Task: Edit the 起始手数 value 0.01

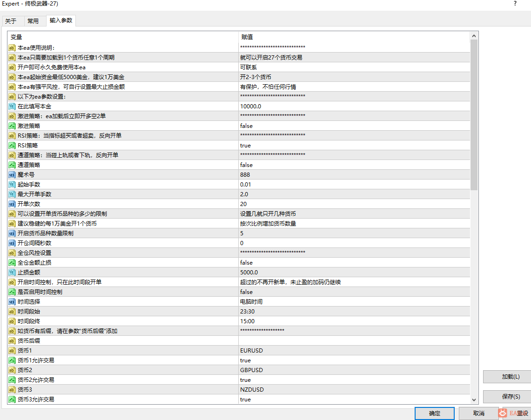Action: click(x=354, y=185)
